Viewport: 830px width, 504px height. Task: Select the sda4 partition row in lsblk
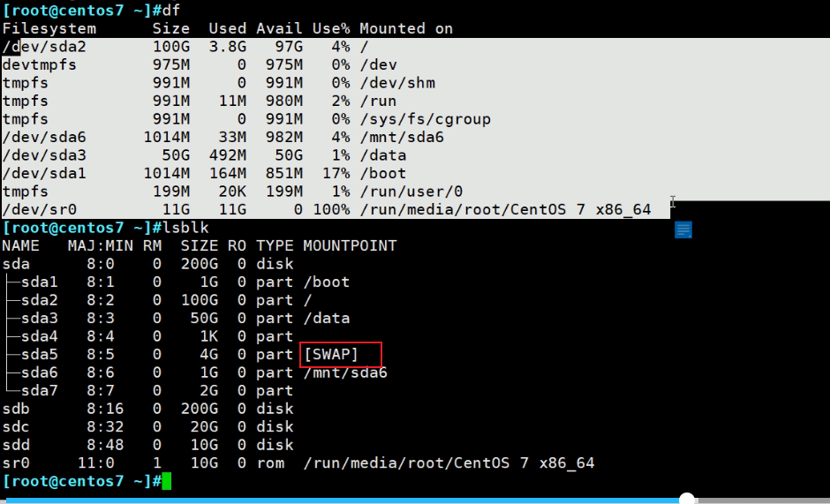pyautogui.click(x=39, y=336)
